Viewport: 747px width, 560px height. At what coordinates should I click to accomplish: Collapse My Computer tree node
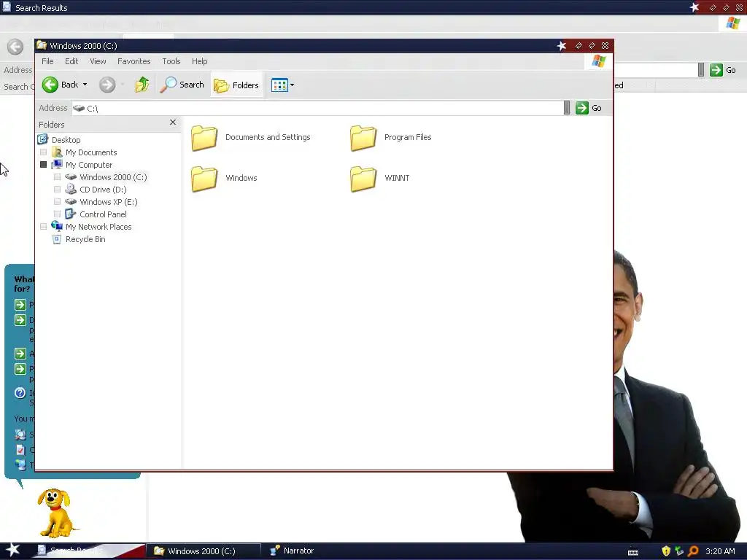pyautogui.click(x=43, y=165)
